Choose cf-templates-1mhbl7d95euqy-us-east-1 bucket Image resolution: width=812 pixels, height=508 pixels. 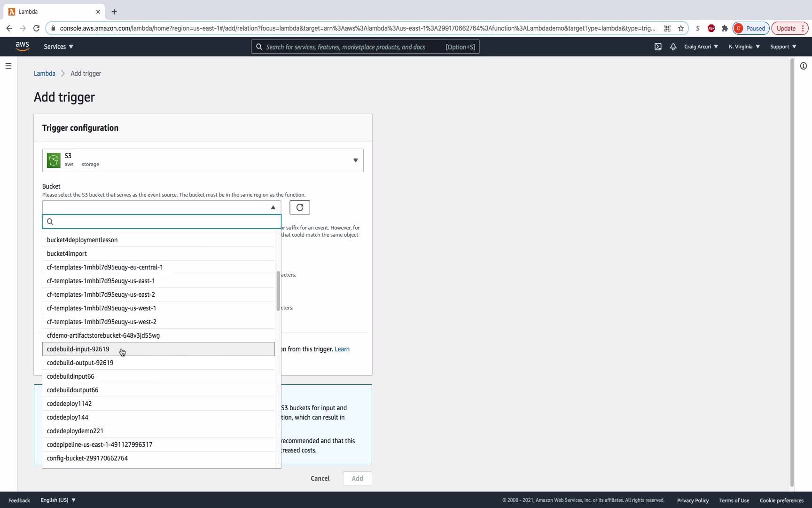point(159,281)
